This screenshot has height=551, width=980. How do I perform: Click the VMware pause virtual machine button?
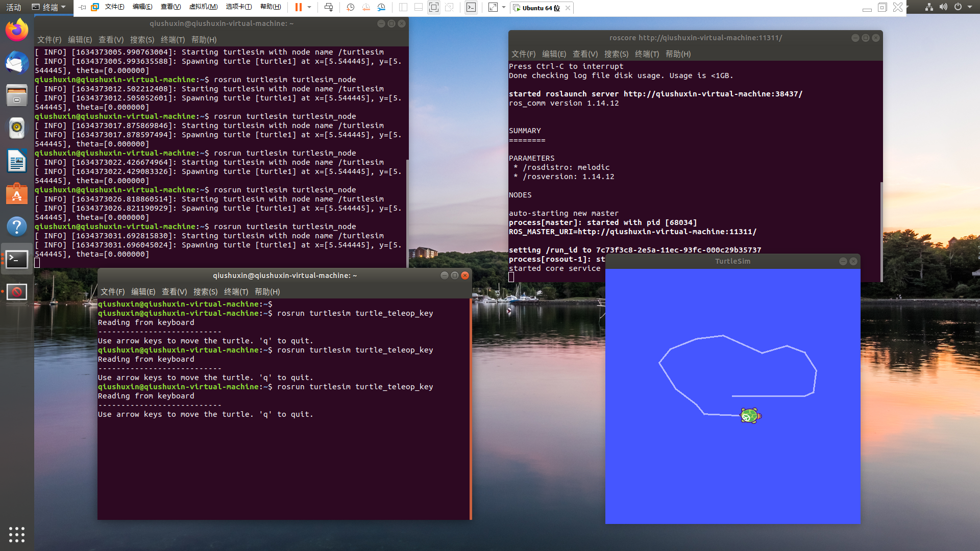pyautogui.click(x=299, y=7)
